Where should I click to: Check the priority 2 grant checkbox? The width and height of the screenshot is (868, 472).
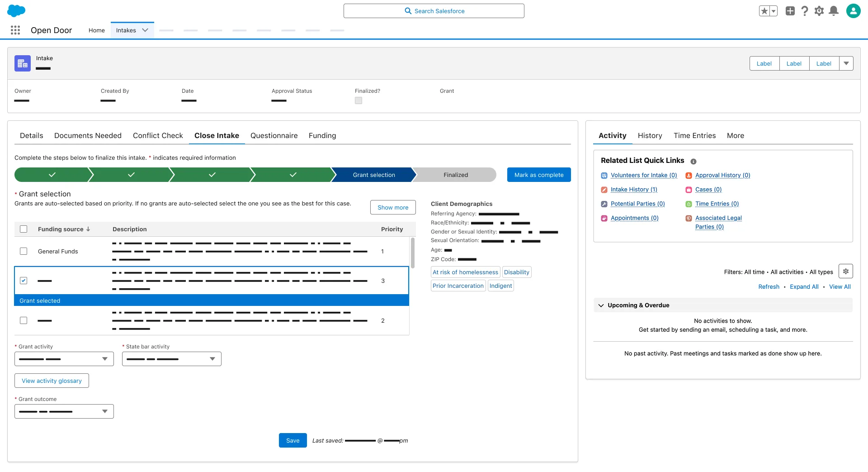pos(24,320)
